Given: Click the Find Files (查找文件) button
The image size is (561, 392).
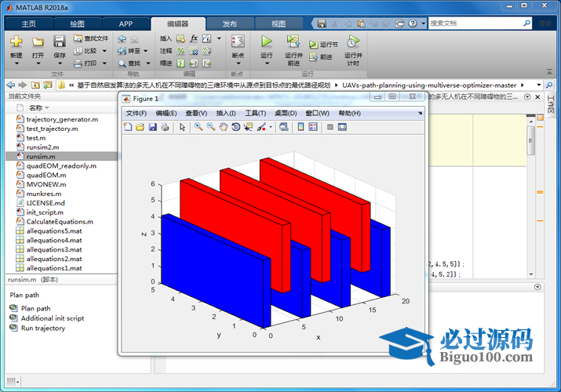Looking at the screenshot, I should click(92, 38).
